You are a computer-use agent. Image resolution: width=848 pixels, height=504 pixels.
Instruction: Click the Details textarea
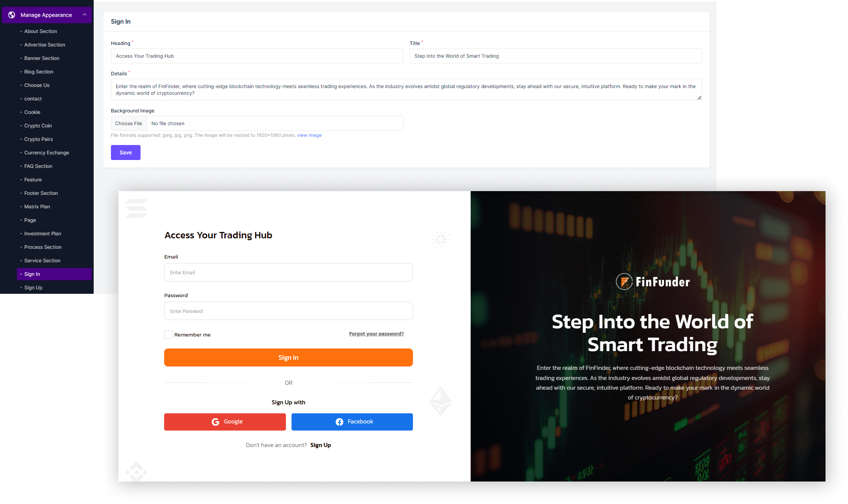pyautogui.click(x=406, y=90)
